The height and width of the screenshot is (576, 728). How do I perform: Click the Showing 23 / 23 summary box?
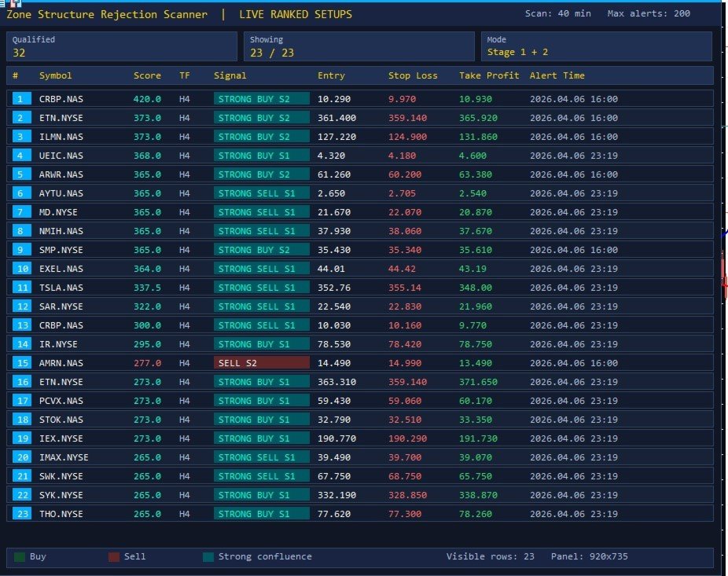(359, 46)
